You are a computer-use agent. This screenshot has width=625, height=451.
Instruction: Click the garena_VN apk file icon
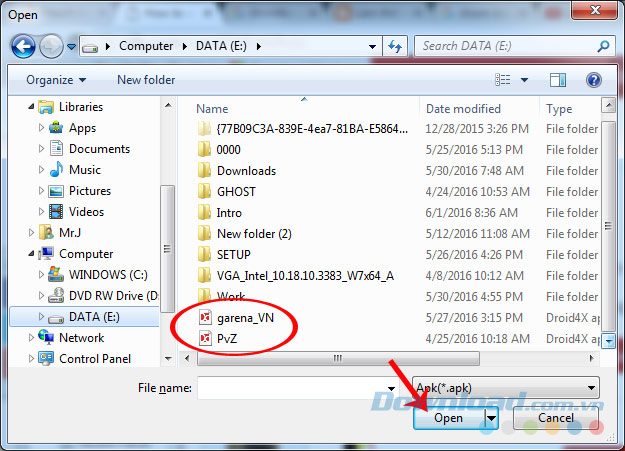[205, 317]
